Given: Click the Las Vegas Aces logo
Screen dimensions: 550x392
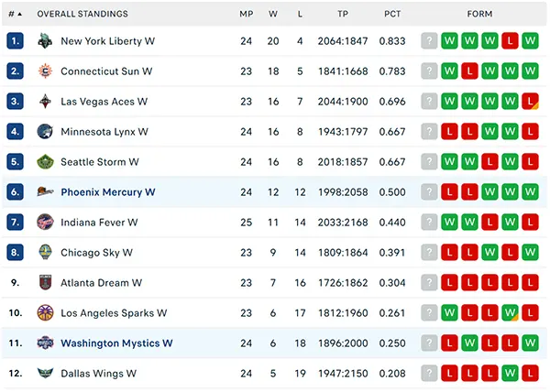Looking at the screenshot, I should 45,102.
